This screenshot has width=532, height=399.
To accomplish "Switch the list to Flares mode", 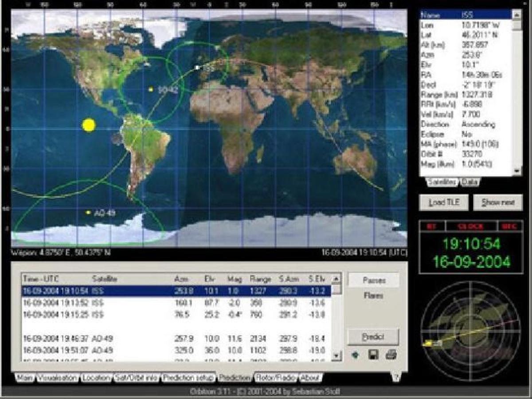I will [373, 296].
